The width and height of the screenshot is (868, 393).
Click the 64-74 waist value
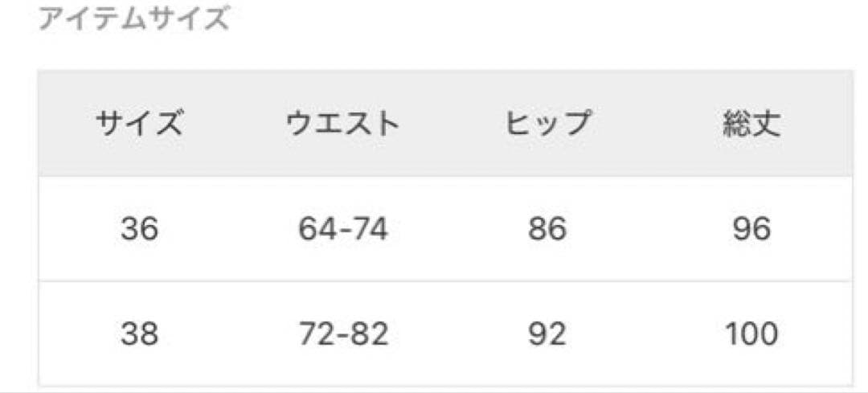click(x=343, y=230)
